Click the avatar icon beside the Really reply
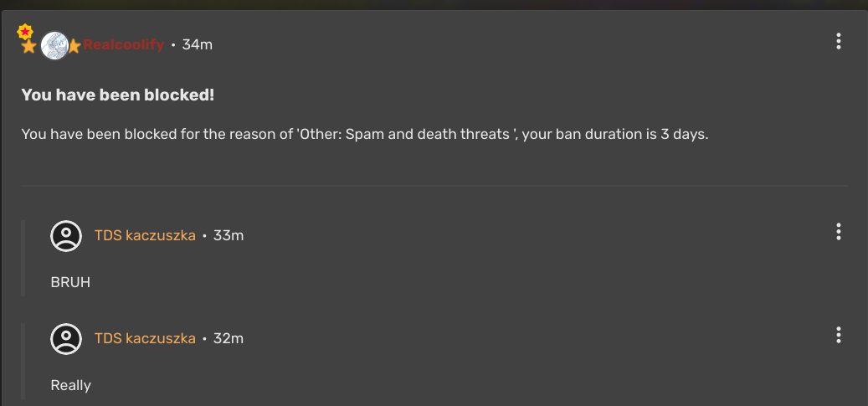868x406 pixels. [66, 339]
